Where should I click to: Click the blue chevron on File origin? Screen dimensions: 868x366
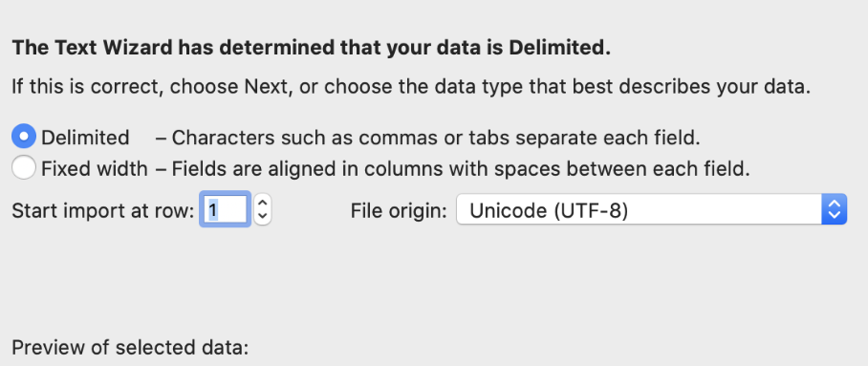[x=835, y=209]
